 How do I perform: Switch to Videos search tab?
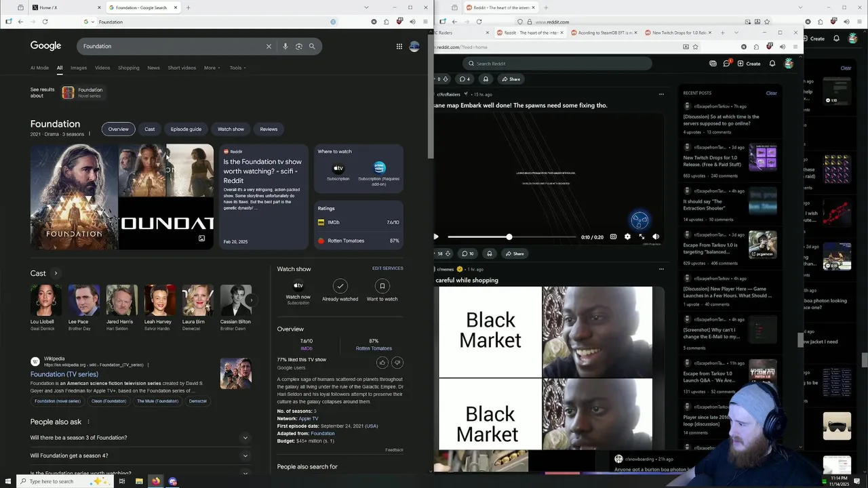pos(102,68)
